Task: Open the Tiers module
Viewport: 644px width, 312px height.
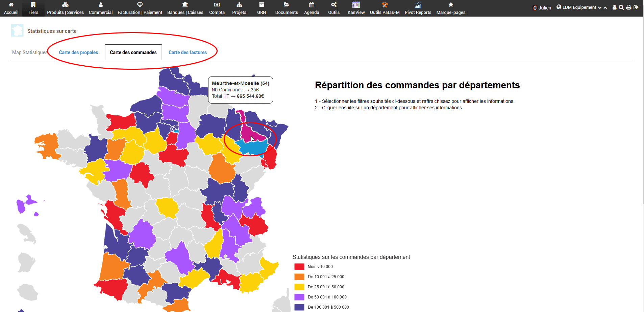Action: tap(33, 8)
